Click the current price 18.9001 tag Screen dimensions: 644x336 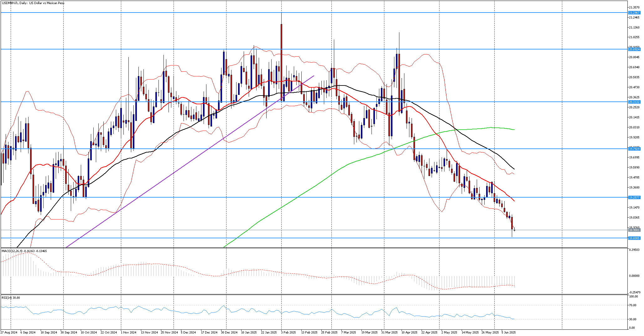coord(634,230)
